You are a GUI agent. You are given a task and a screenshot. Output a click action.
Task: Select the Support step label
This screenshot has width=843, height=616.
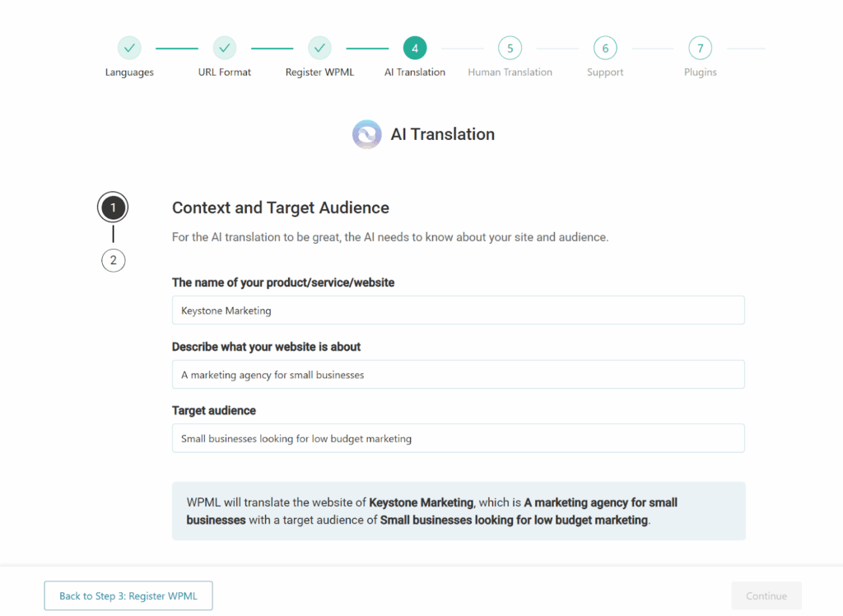point(605,72)
